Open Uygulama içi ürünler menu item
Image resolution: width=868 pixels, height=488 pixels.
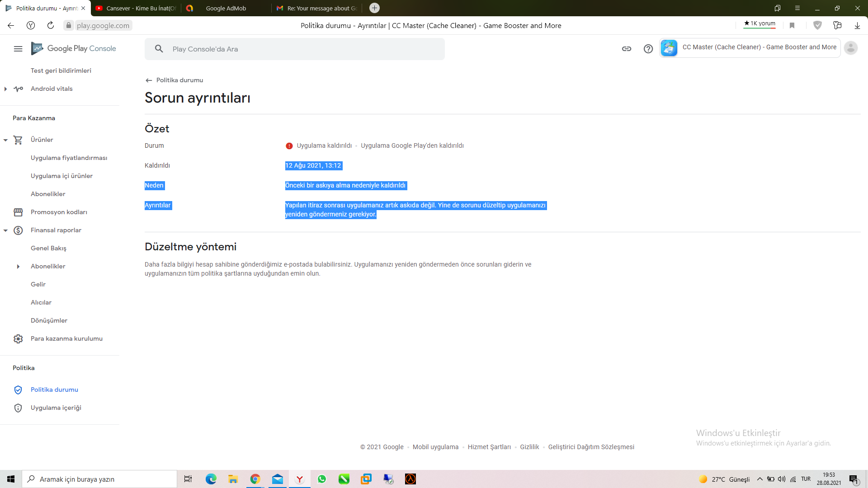tap(61, 176)
